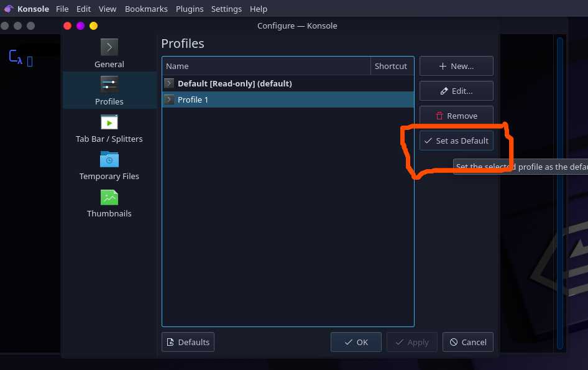Confirm the dialog with OK

[x=356, y=342]
